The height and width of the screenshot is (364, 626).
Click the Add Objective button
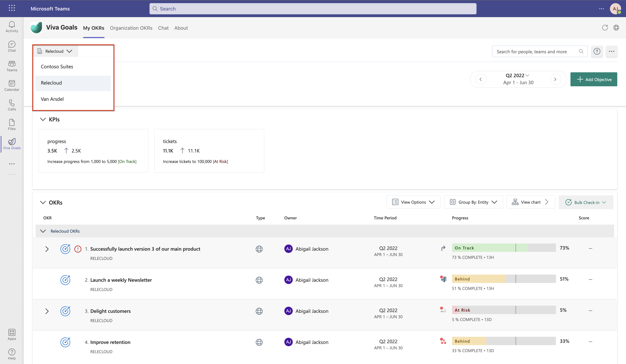point(594,79)
